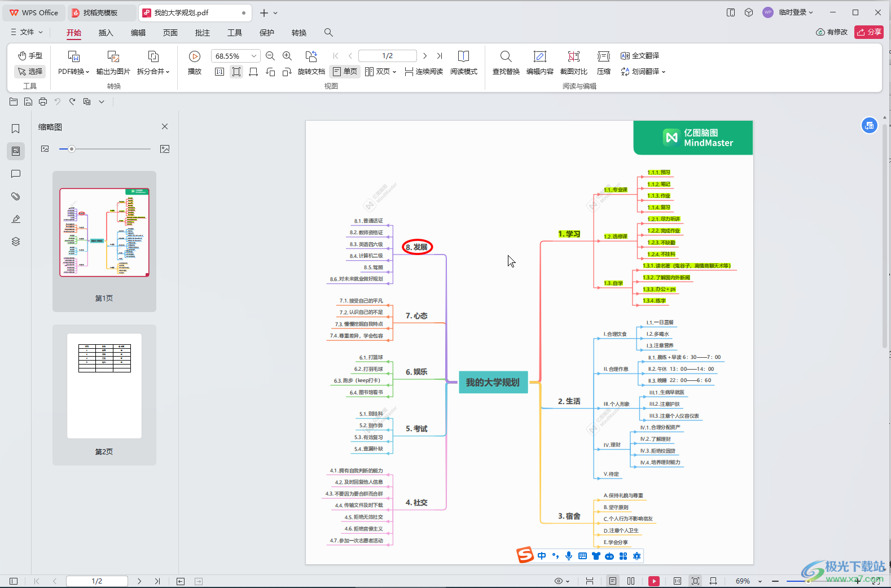Jump to last page arrow in toolbar
Image resolution: width=891 pixels, height=588 pixels.
click(x=440, y=56)
